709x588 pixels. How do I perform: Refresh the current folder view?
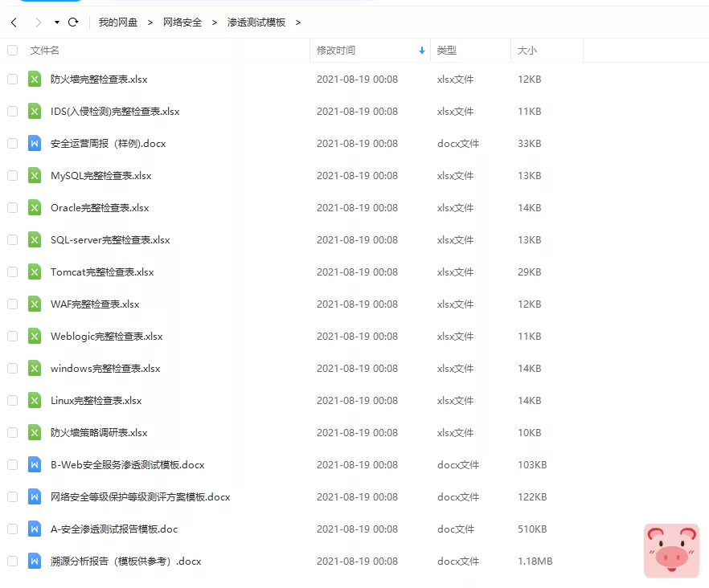click(73, 23)
